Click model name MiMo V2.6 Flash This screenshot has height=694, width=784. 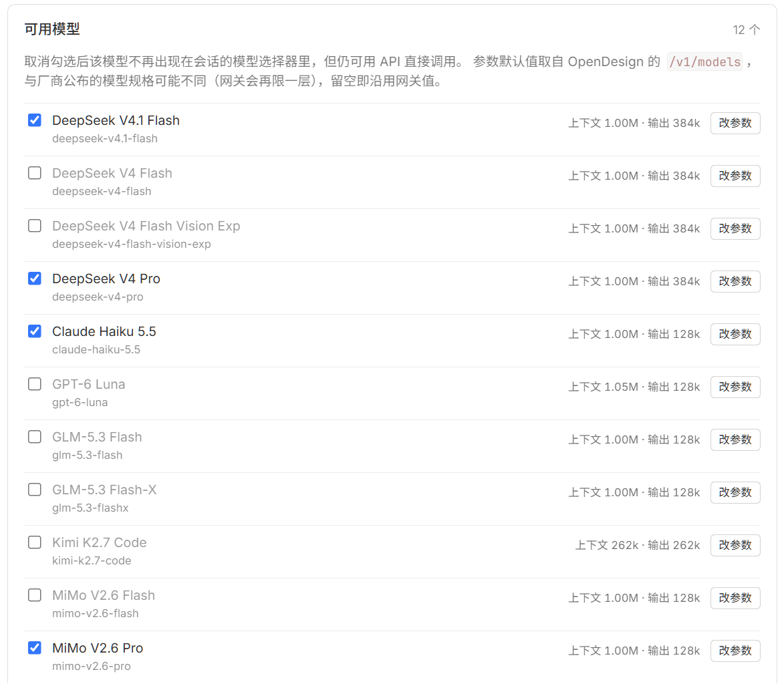click(x=104, y=595)
